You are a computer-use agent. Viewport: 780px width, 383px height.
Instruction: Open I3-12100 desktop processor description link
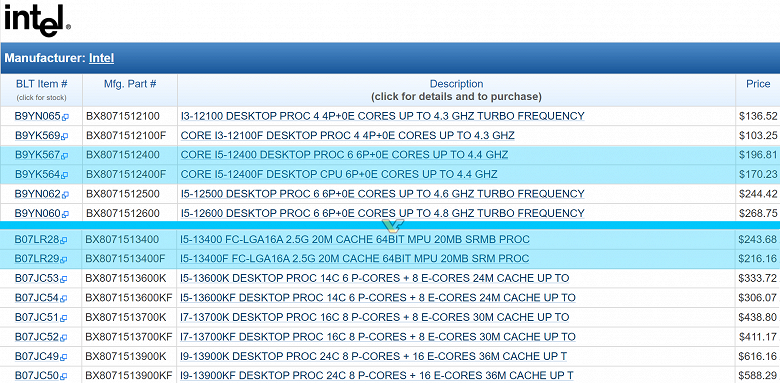(382, 116)
